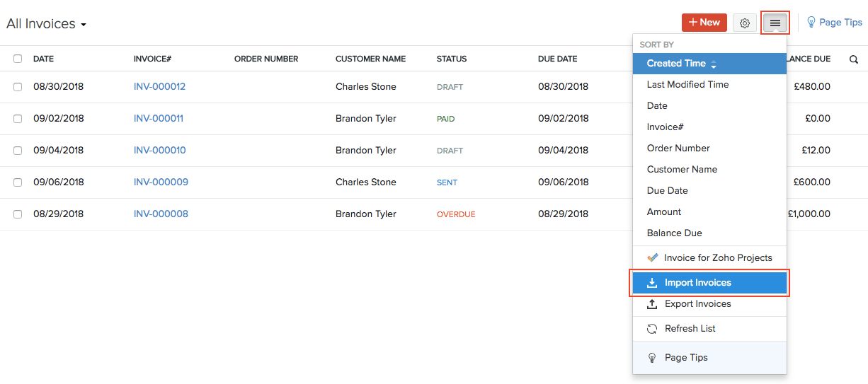
Task: Click the table search magnifier icon
Action: click(x=854, y=59)
